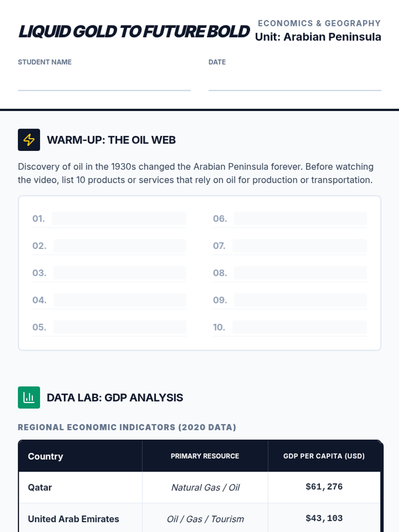Click answer field number 06
This screenshot has height=532, width=399.
[x=300, y=219]
